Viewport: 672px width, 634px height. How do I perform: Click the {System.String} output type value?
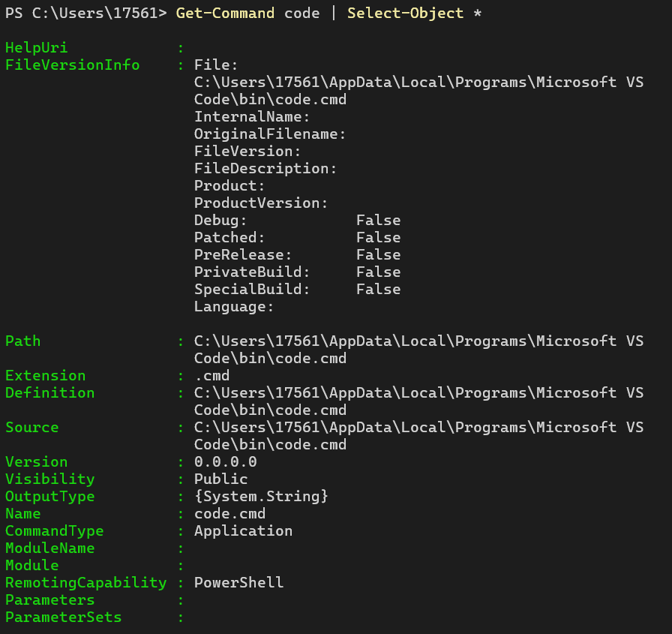tap(261, 497)
